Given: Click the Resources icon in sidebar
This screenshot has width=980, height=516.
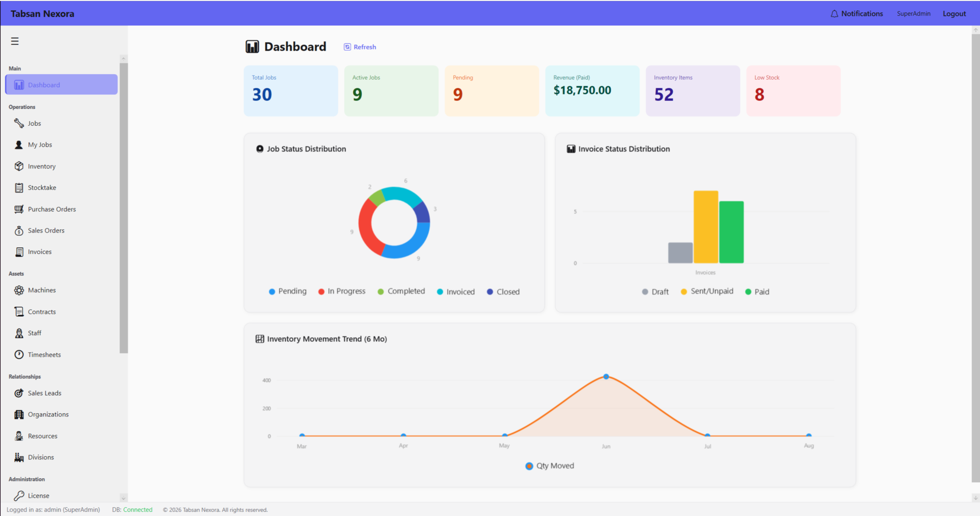Looking at the screenshot, I should pos(19,436).
